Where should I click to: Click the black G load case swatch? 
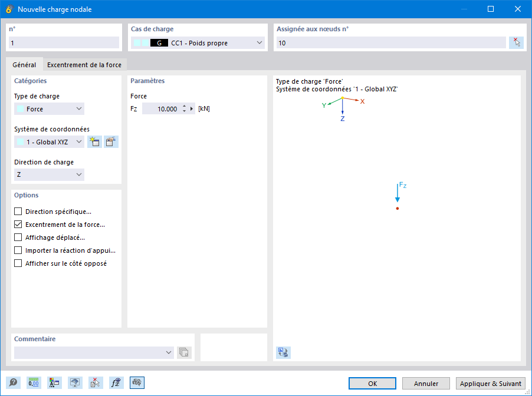159,43
